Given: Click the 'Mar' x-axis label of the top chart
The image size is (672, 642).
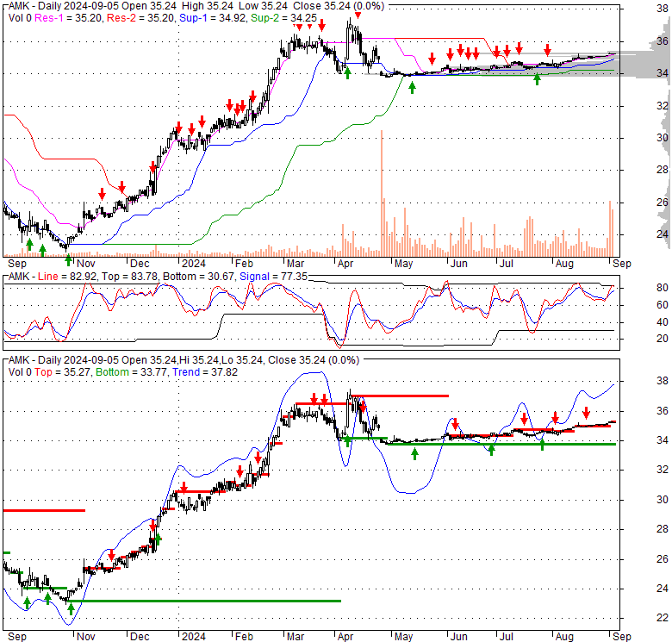Looking at the screenshot, I should (x=295, y=264).
